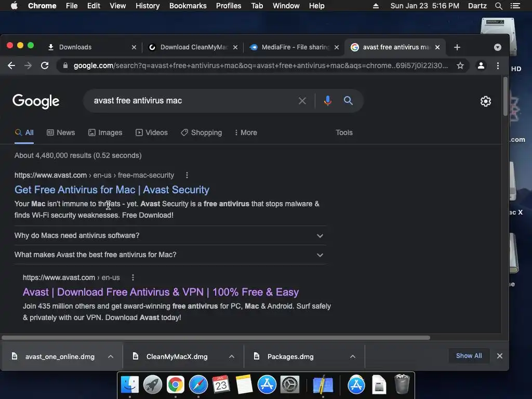Open Safari from the Dock
Image resolution: width=532 pixels, height=399 pixels.
(x=198, y=385)
